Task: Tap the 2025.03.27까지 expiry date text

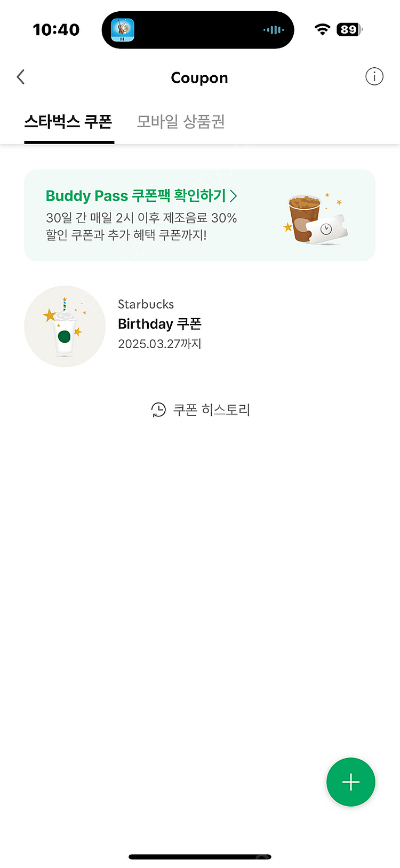Action: [x=159, y=344]
